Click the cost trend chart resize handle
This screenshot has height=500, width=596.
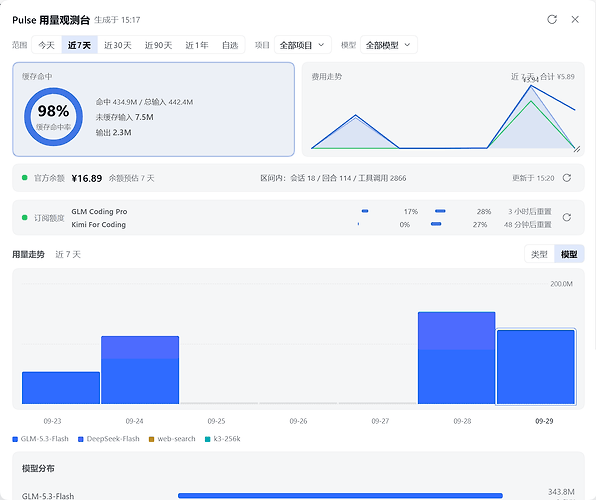point(577,149)
